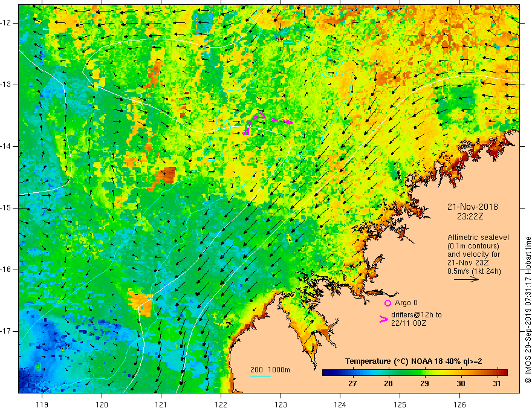Click the date text 21-Nov-2018

coord(472,207)
